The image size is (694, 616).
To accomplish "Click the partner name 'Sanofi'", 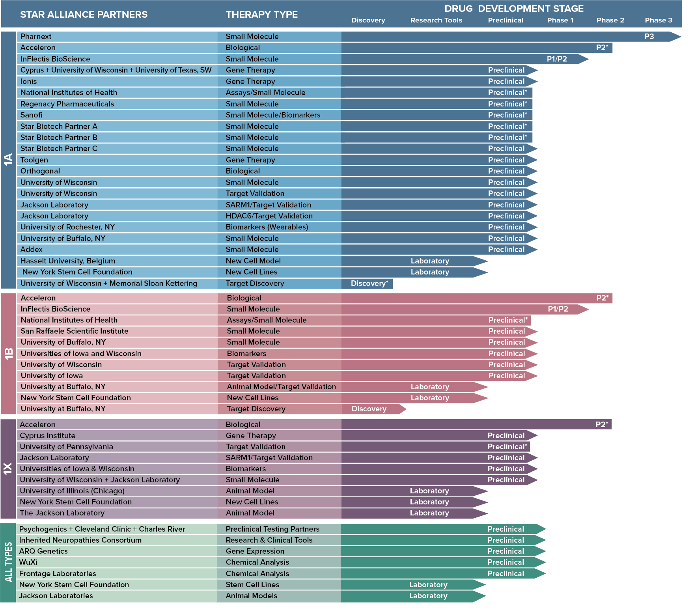I will 31,115.
